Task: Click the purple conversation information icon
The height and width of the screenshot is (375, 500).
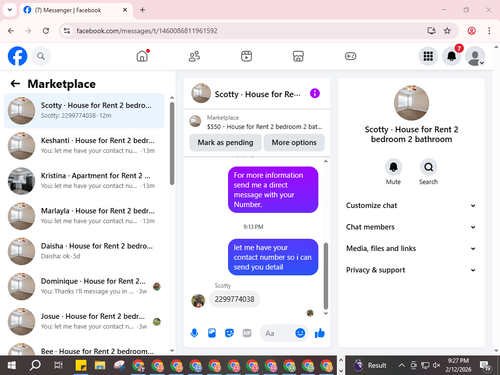Action: 315,93
